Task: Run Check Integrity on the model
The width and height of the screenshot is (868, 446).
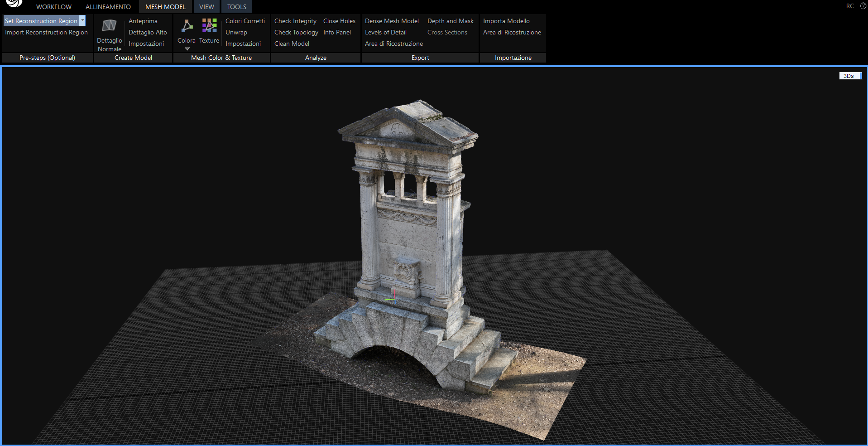Action: tap(295, 21)
